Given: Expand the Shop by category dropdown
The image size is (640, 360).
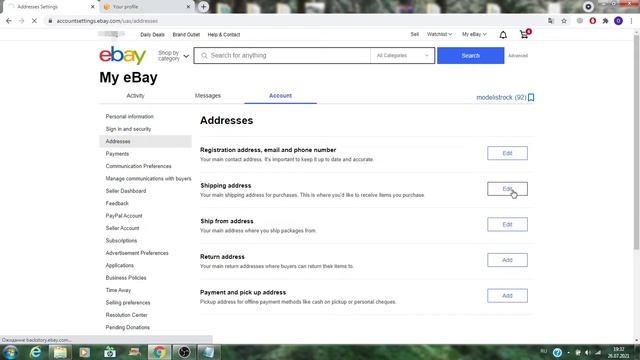Looking at the screenshot, I should (x=173, y=56).
